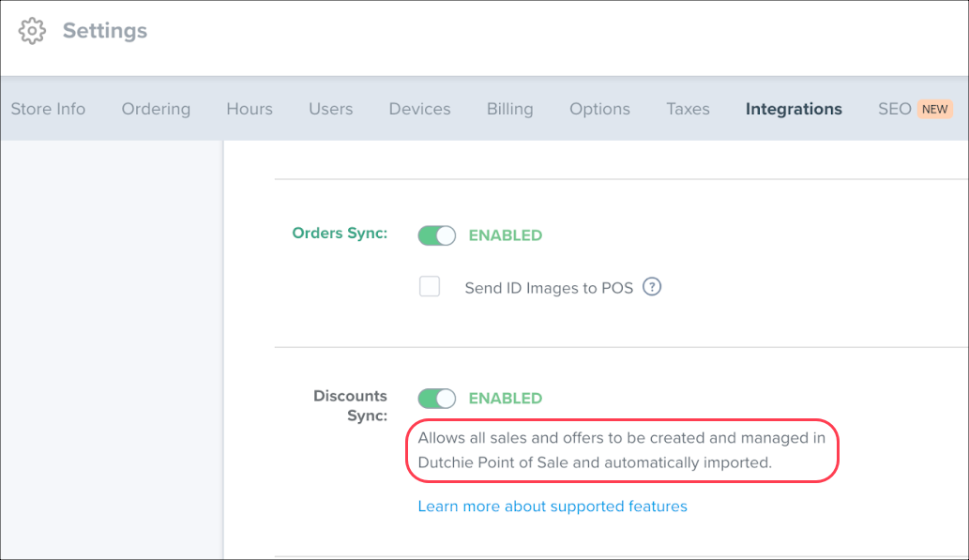Click ENABLED status next to Orders Sync
This screenshot has width=969, height=560.
[506, 235]
